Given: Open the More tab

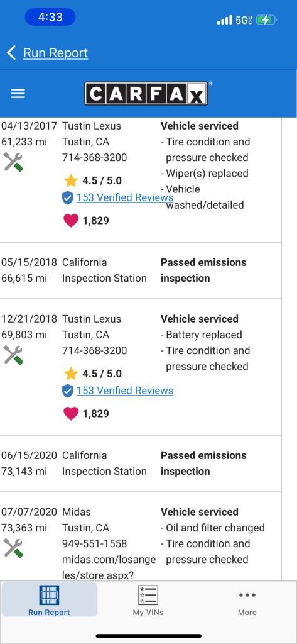Looking at the screenshot, I should [247, 600].
